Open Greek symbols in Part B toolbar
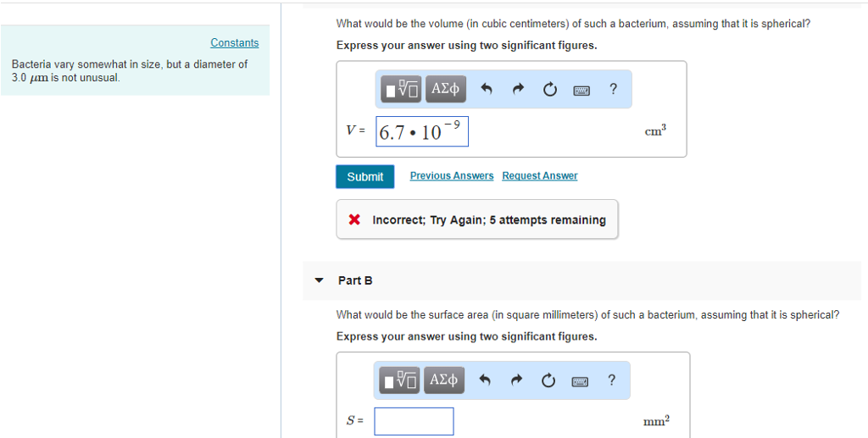 click(x=443, y=380)
